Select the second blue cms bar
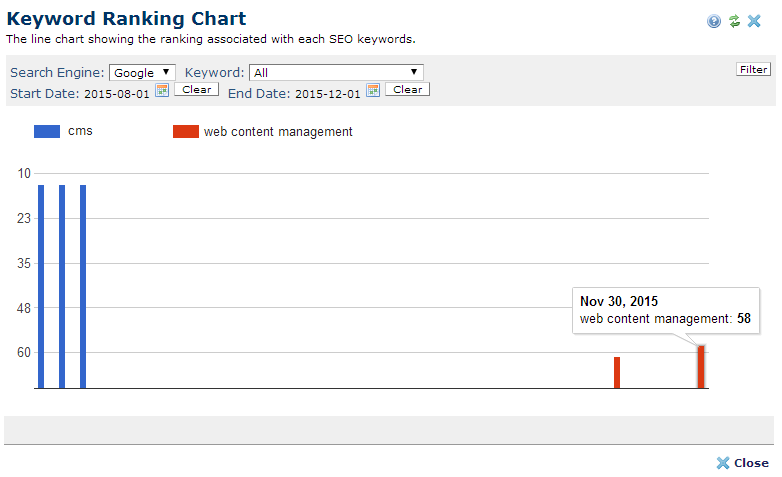The height and width of the screenshot is (477, 782). pos(62,286)
